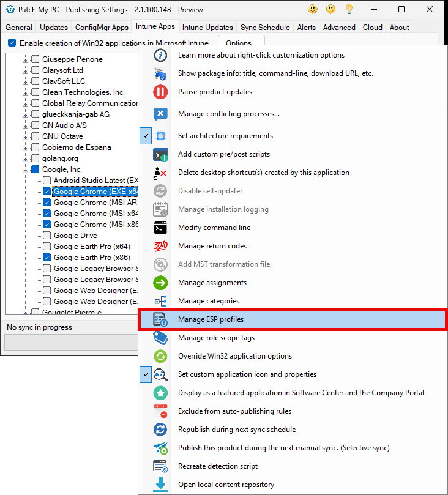
Task: Open the About tab
Action: 399,28
